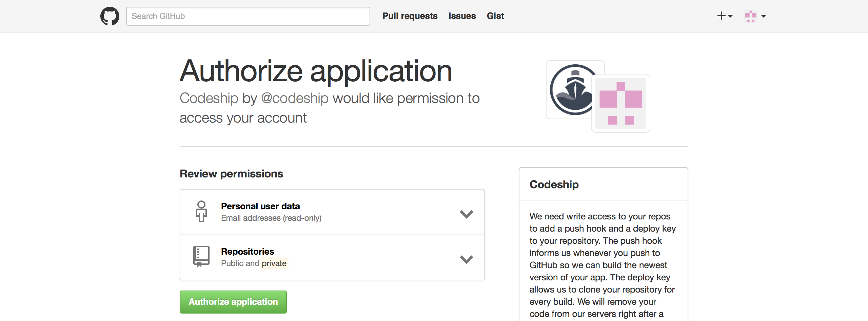This screenshot has height=321, width=868.
Task: Open the @codeship profile link
Action: click(295, 98)
